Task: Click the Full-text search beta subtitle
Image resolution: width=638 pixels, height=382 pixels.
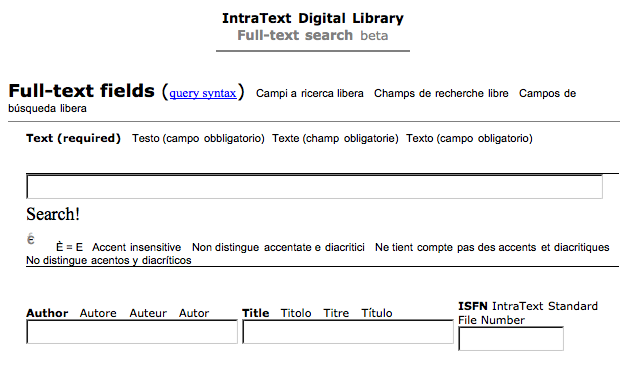Action: click(x=312, y=35)
